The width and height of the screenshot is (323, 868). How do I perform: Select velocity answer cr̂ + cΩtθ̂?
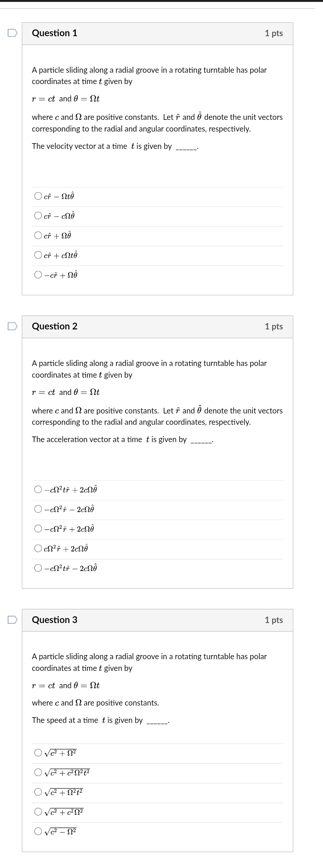[38, 255]
